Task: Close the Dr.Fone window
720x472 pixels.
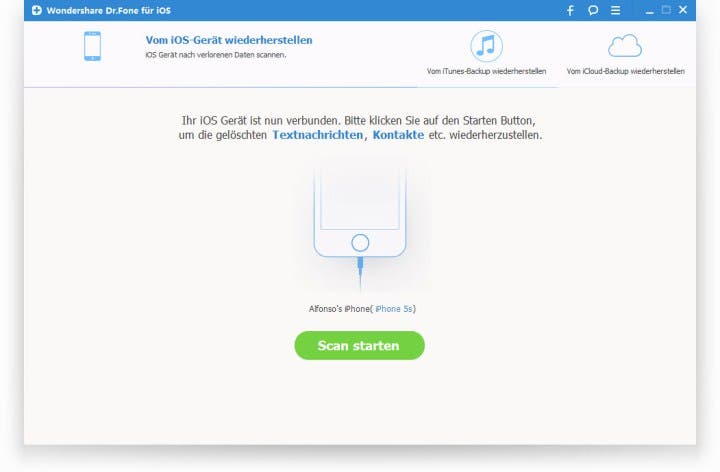Action: pyautogui.click(x=683, y=10)
